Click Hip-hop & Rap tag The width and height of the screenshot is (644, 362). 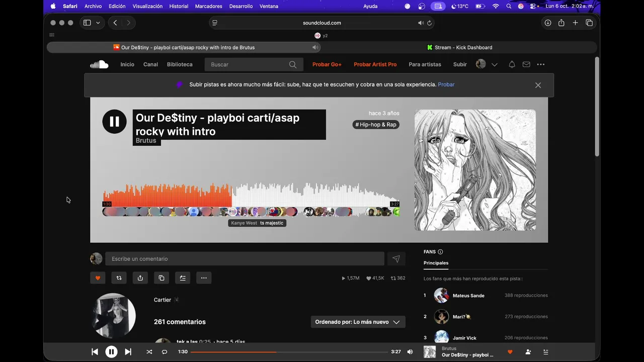[x=376, y=125]
